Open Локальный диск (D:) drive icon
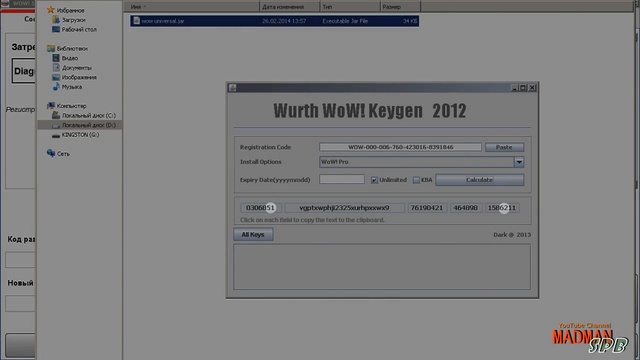Viewport: 640px width, 360px height. pyautogui.click(x=56, y=125)
